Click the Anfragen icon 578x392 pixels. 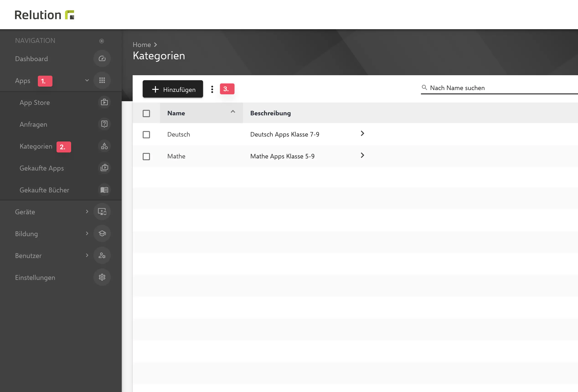[x=104, y=124]
